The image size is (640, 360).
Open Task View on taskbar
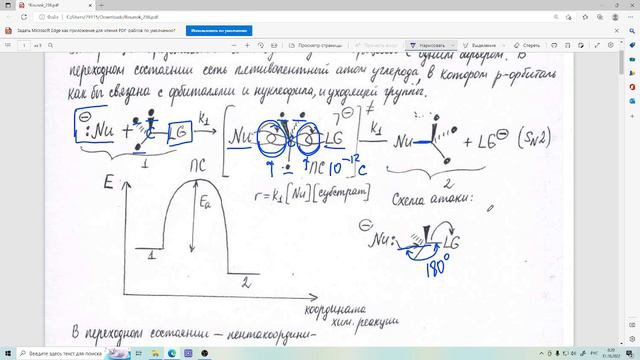point(138,353)
